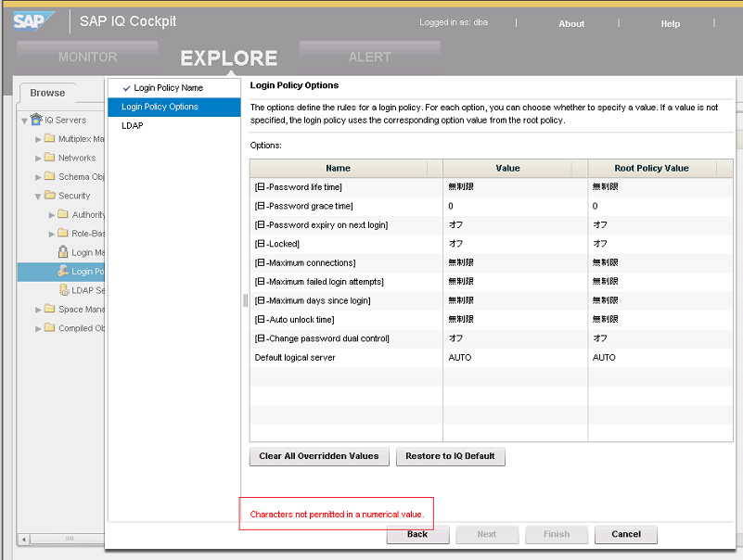Screen dimensions: 743x560
Task: Expand the Space Management node
Action: point(38,310)
